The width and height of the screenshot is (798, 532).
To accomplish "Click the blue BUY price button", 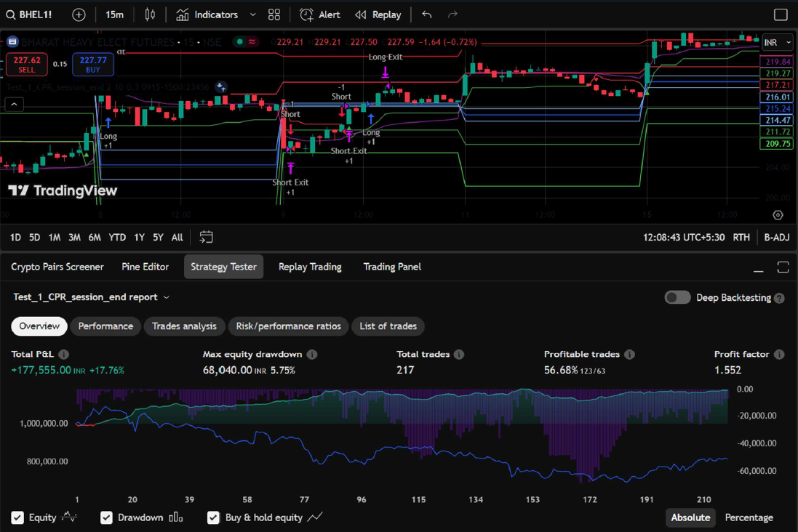I will pos(93,65).
